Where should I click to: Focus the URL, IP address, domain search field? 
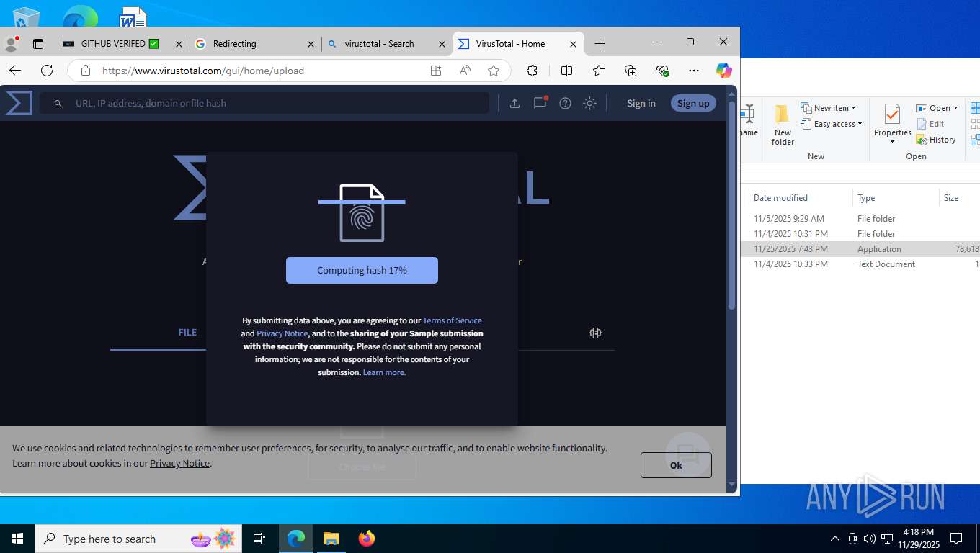click(x=264, y=103)
